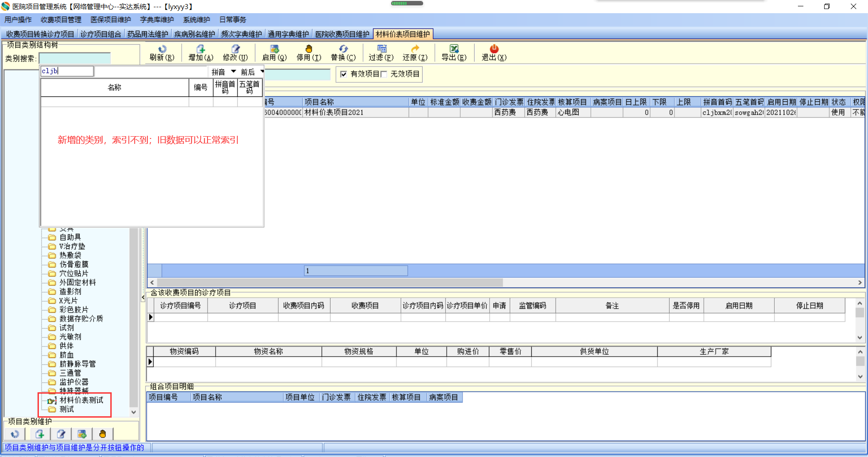Screen dimensions: 868x457
Task: Click the 启用日期 header in item grid
Action: (x=781, y=102)
